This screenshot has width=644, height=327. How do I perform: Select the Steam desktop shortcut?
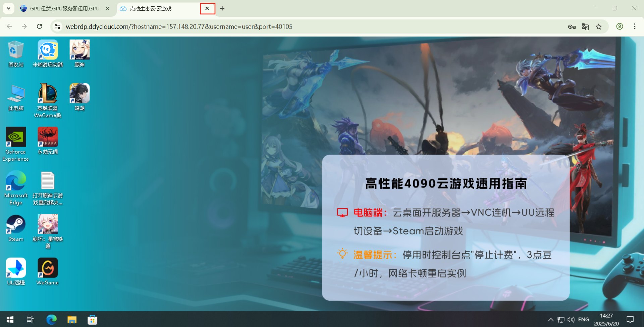16,228
